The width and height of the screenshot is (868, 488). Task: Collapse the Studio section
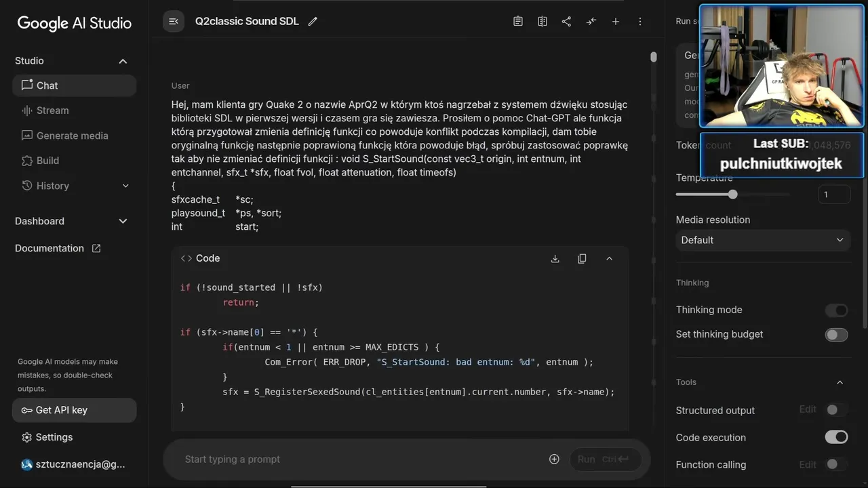coord(123,61)
